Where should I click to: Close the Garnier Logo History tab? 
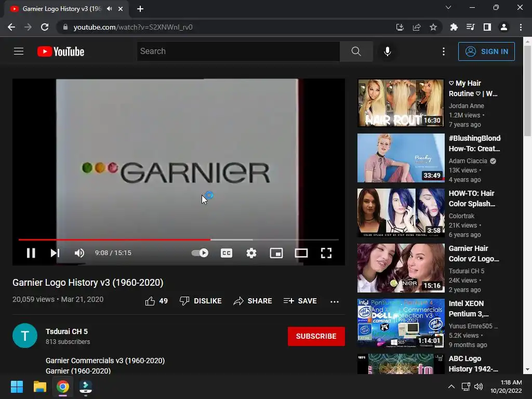[121, 9]
